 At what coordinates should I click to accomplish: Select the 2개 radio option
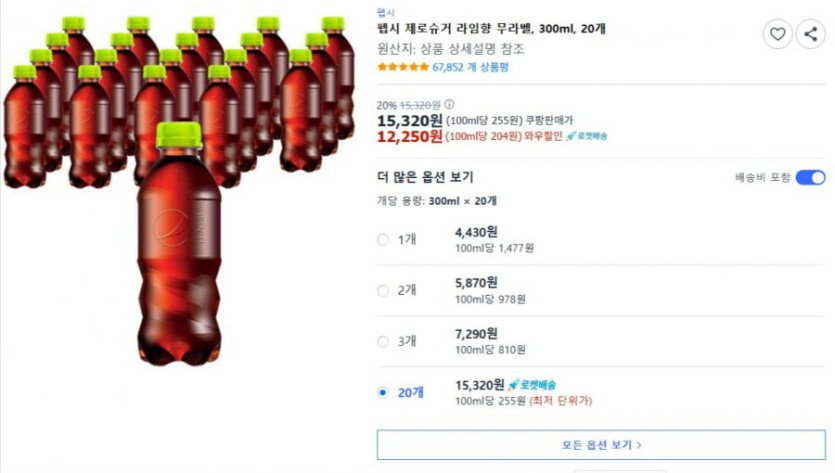(383, 291)
